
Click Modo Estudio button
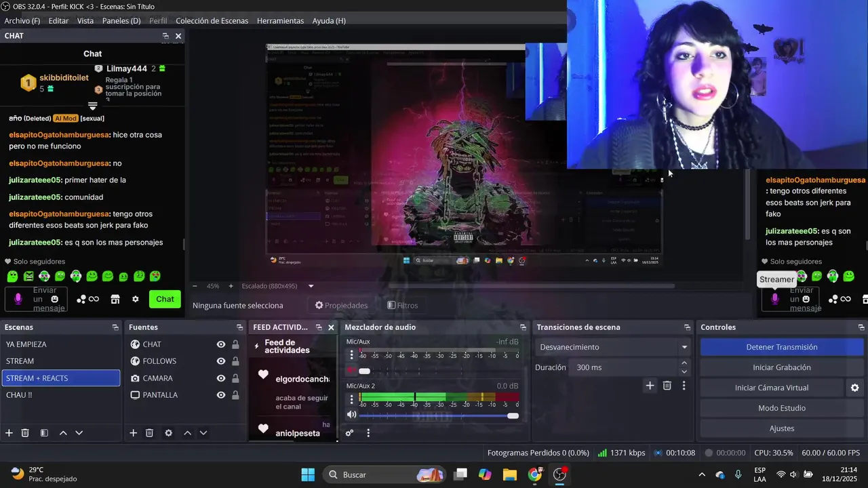point(782,408)
